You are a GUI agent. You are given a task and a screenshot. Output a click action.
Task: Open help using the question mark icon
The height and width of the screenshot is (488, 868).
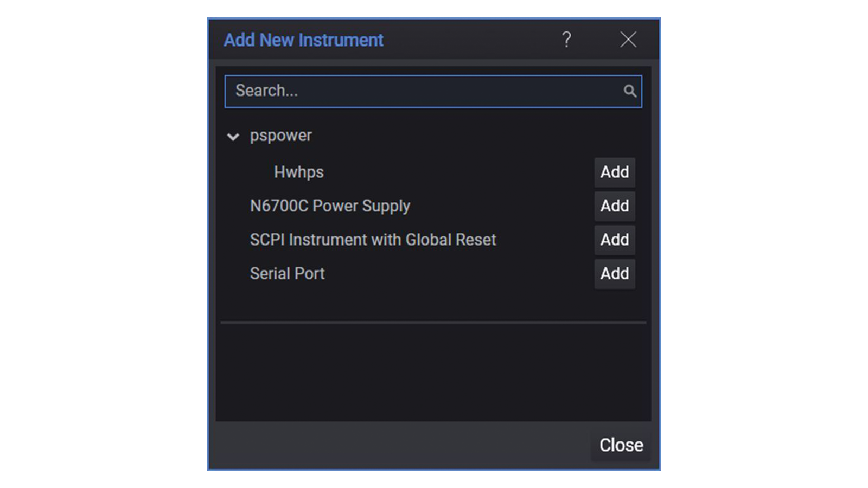(x=566, y=40)
